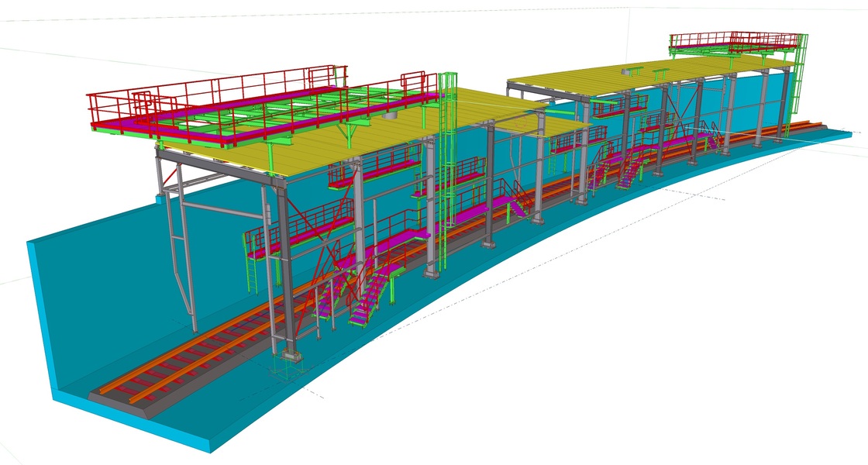Click the magenta staircase in the right section

[x=628, y=170]
